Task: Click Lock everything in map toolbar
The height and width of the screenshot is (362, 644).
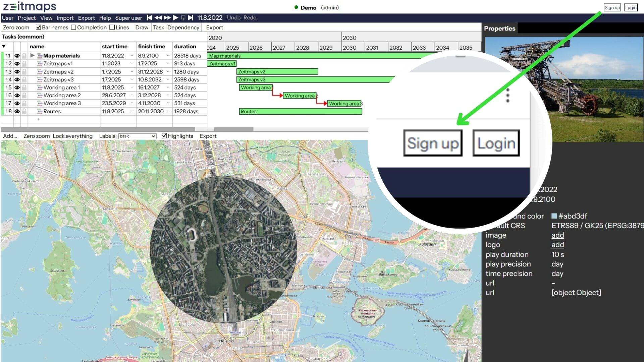Action: 72,136
